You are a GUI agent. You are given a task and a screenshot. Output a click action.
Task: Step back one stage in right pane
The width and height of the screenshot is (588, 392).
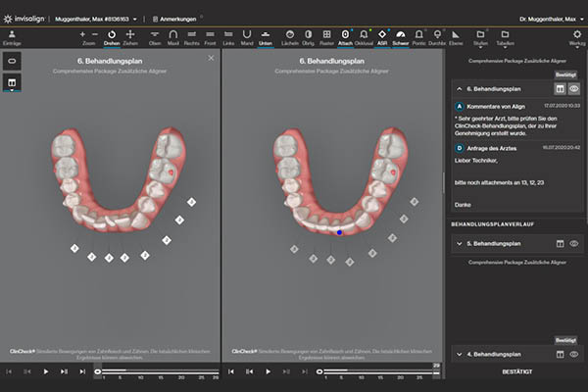[x=249, y=371]
